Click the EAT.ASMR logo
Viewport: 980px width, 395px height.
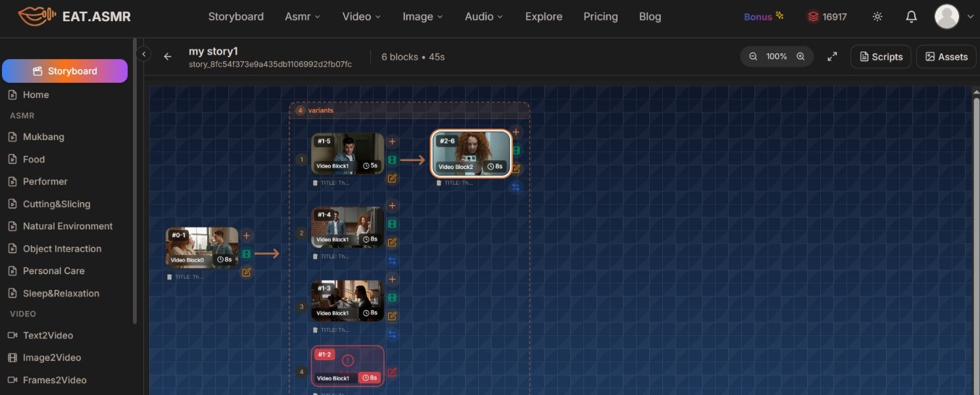(x=74, y=16)
